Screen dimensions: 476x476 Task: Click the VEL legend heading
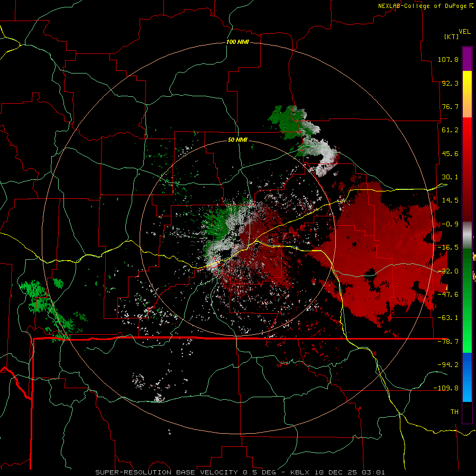[x=465, y=32]
